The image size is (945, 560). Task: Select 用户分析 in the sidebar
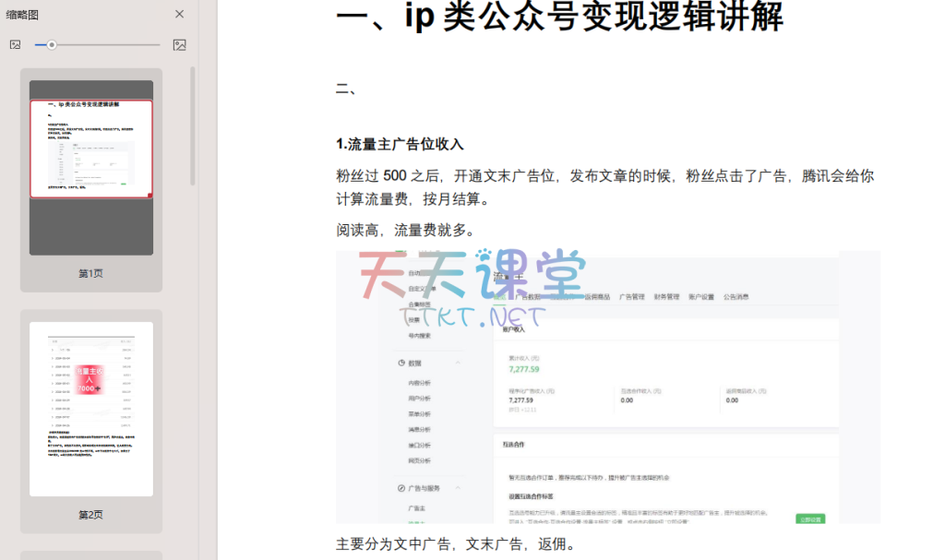coord(419,399)
